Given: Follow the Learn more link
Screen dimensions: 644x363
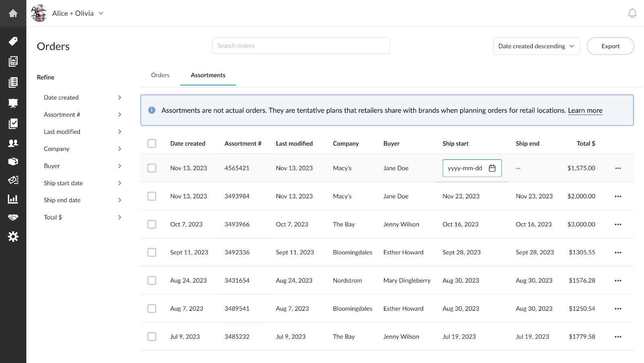Looking at the screenshot, I should (x=585, y=111).
